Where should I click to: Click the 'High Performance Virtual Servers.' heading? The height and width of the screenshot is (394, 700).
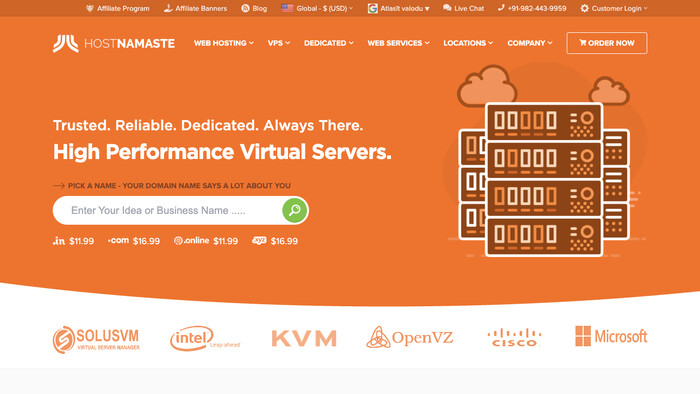(222, 152)
